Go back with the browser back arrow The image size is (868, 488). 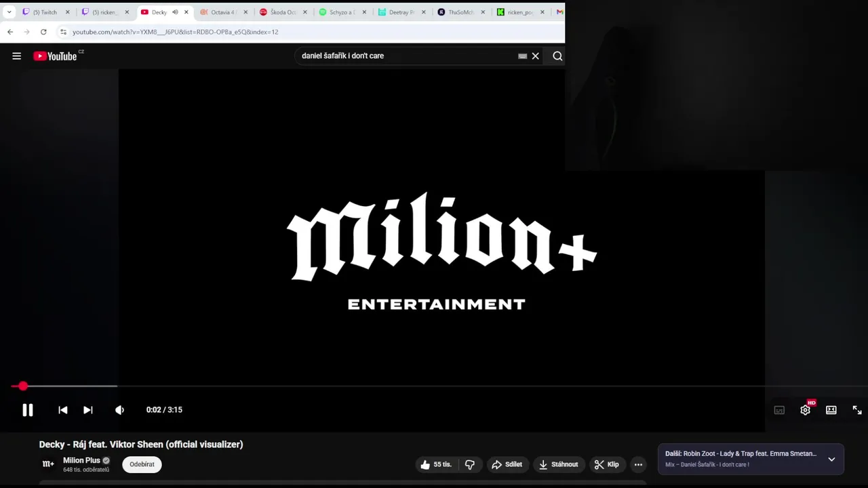click(10, 32)
